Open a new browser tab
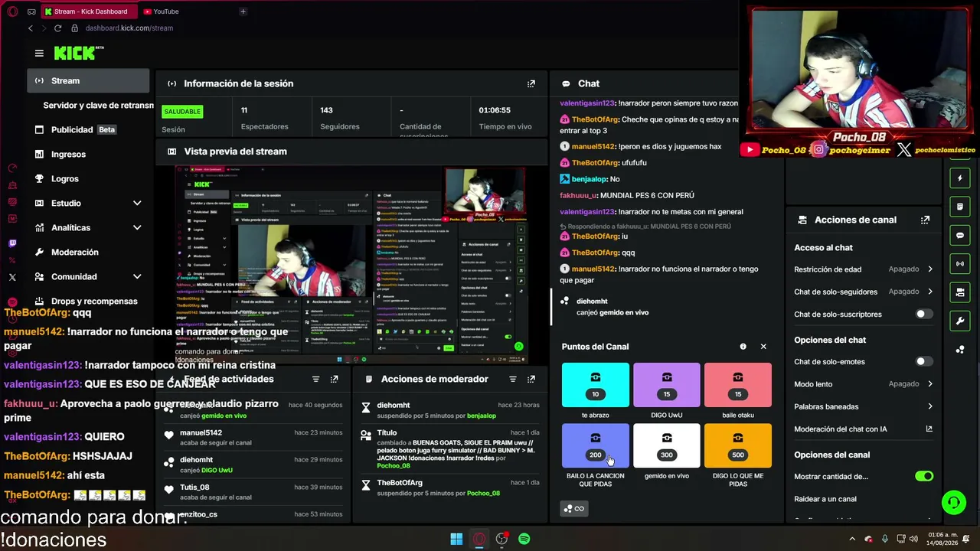Image resolution: width=980 pixels, height=551 pixels. point(243,11)
